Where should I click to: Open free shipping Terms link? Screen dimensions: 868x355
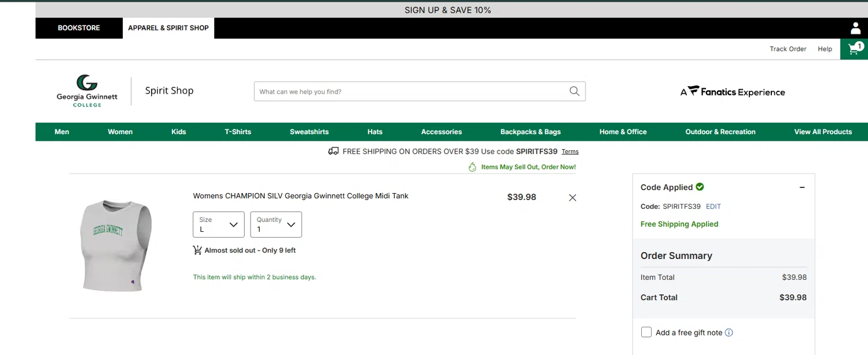(570, 151)
